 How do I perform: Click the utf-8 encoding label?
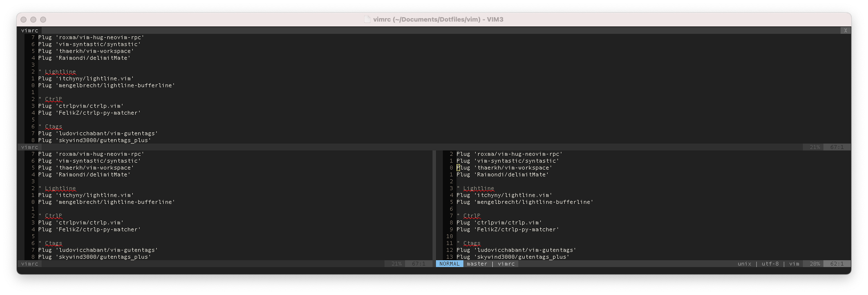770,264
